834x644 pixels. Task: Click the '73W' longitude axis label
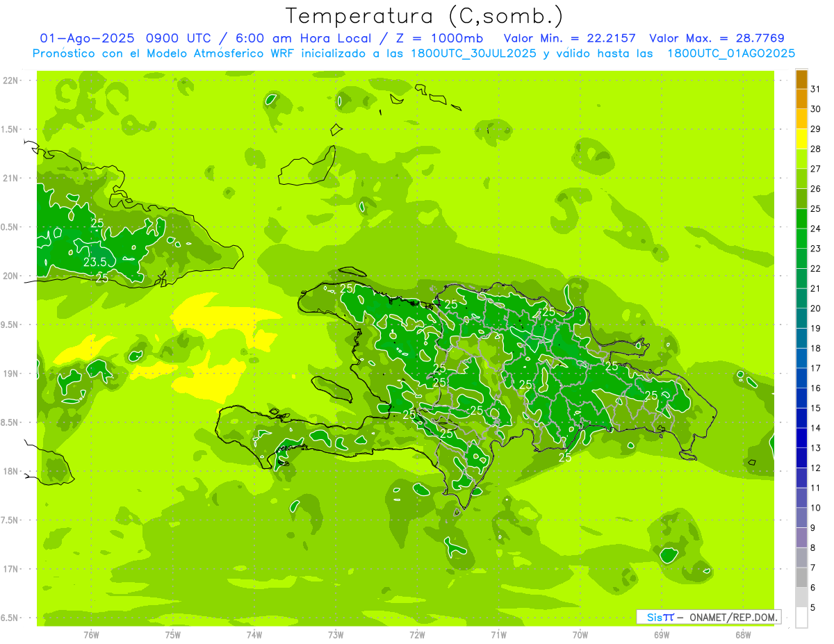(x=336, y=634)
